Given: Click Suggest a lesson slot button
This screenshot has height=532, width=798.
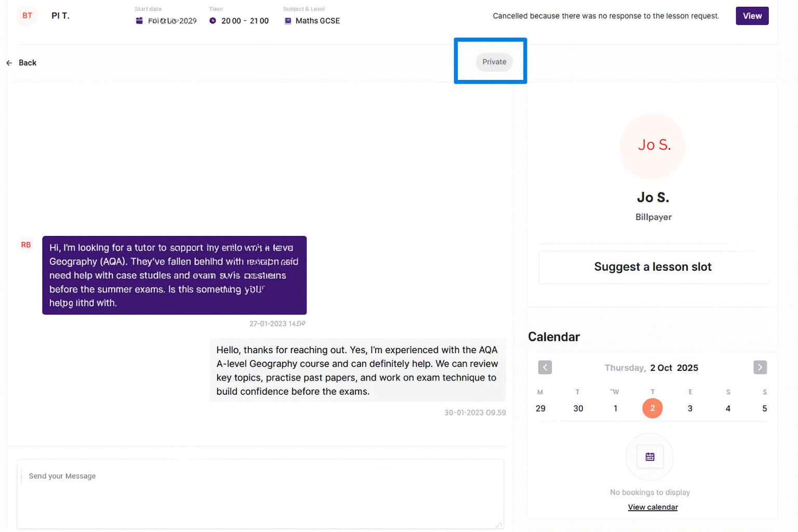Looking at the screenshot, I should click(653, 267).
